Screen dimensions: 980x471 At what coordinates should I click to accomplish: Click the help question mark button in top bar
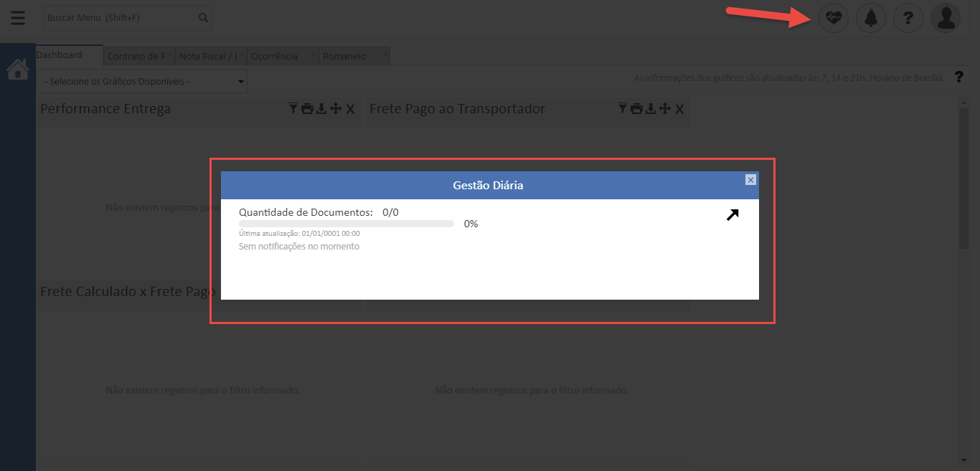point(908,18)
